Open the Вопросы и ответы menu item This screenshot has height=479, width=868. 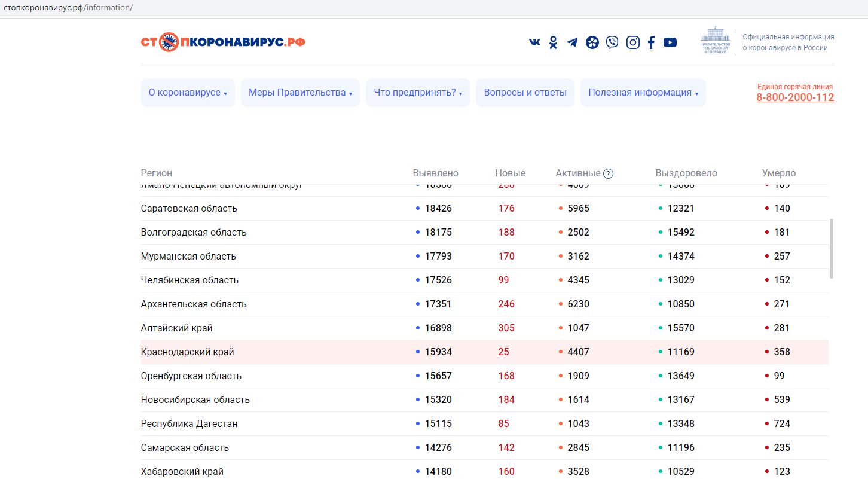pos(525,93)
